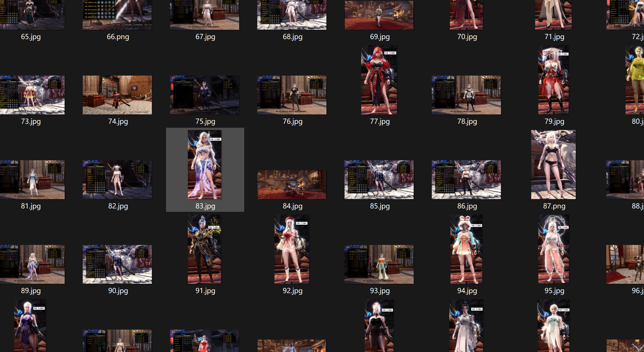Click the 90.jpg file name
Image resolution: width=644 pixels, height=352 pixels.
pyautogui.click(x=118, y=291)
